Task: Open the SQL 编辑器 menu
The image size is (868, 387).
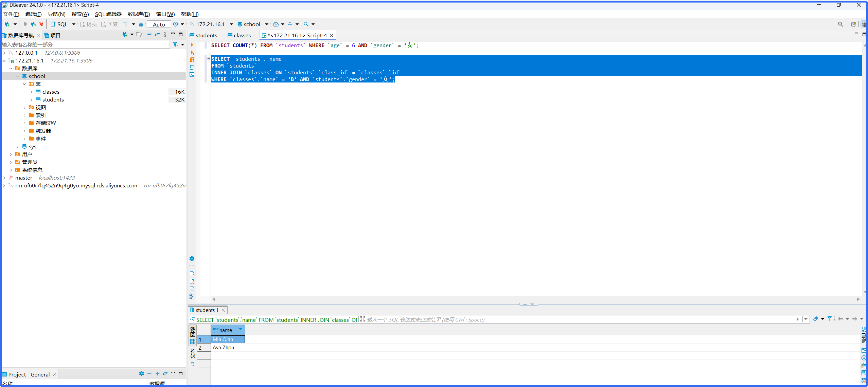Action: point(108,14)
